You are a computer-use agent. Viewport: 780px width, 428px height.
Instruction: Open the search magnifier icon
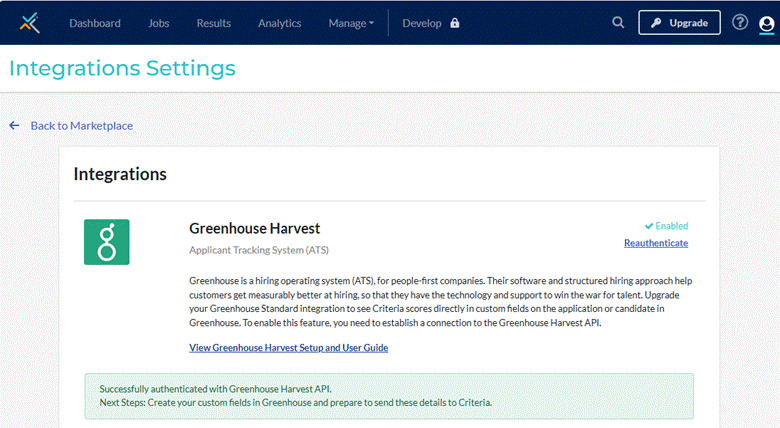tap(618, 22)
